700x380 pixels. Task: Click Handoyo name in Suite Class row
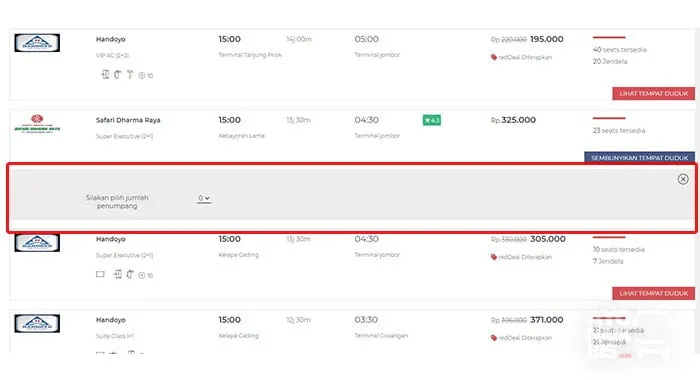[111, 320]
